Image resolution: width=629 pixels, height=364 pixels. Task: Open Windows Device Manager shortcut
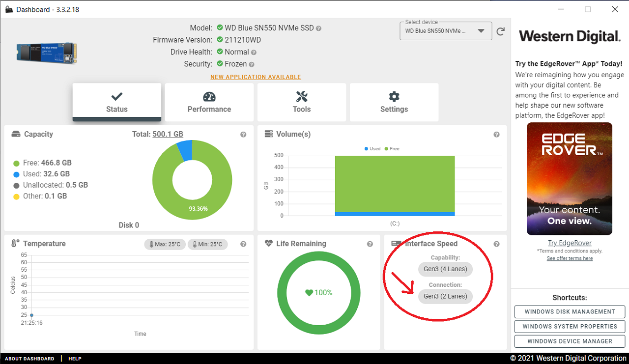(570, 341)
